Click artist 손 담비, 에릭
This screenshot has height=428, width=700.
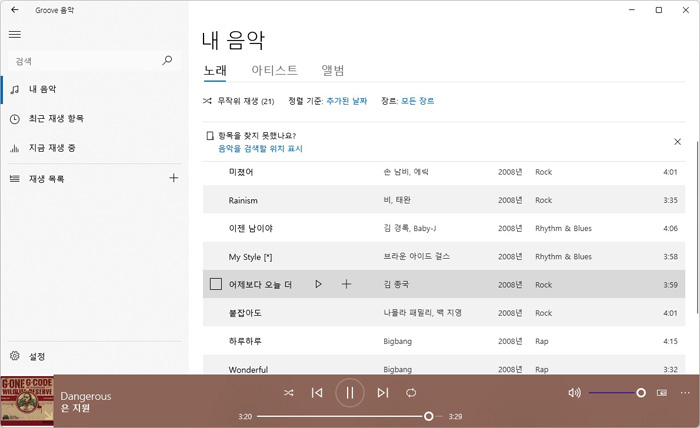pos(406,172)
